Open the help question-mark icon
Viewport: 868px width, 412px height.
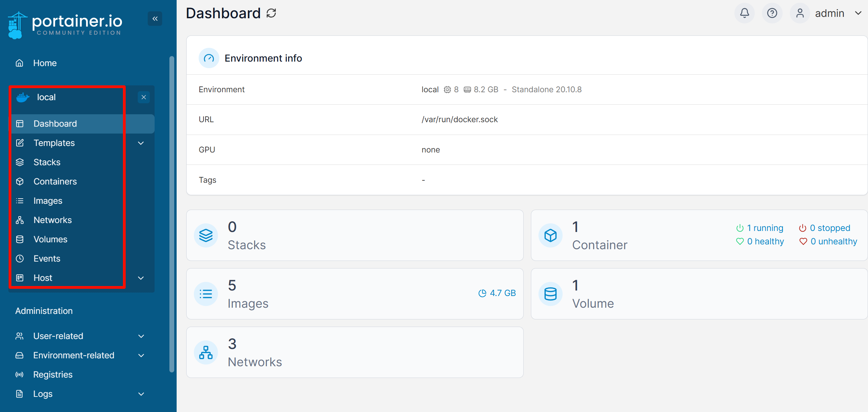[x=772, y=13]
